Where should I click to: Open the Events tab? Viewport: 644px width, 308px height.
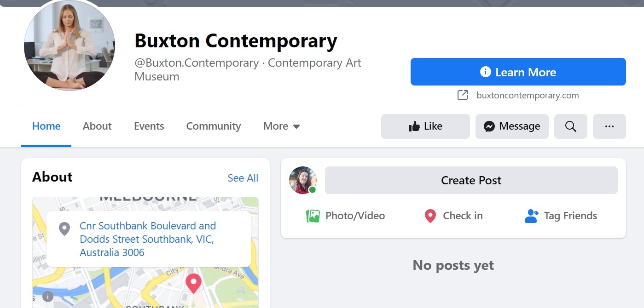tap(149, 126)
